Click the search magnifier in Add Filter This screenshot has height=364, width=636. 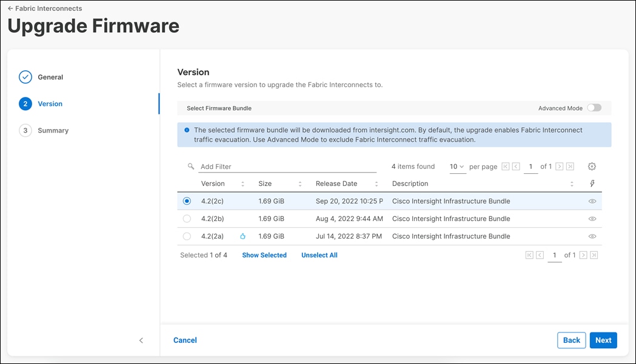click(x=190, y=166)
